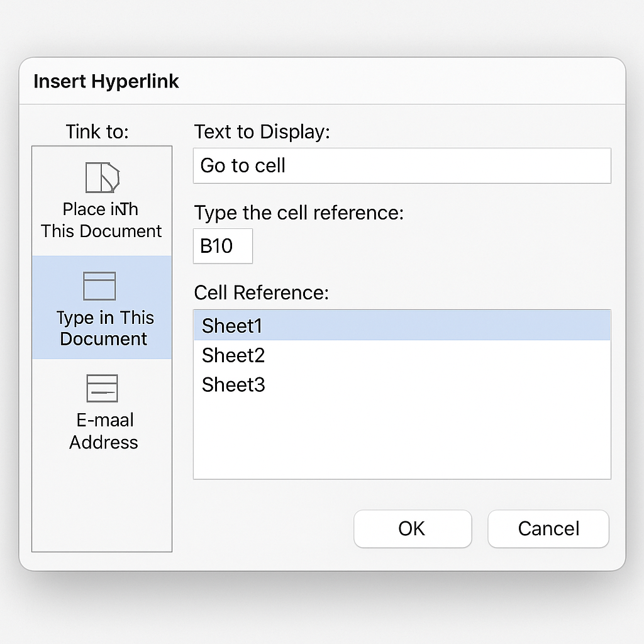Click empty space below Sheet3 in list
Viewport: 644px width, 644px height.
[402, 440]
